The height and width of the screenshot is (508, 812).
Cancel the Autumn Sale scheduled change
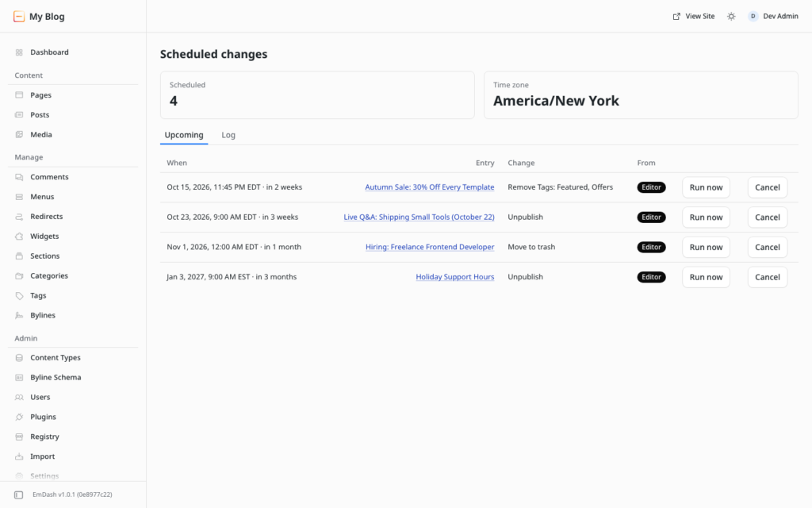click(767, 187)
